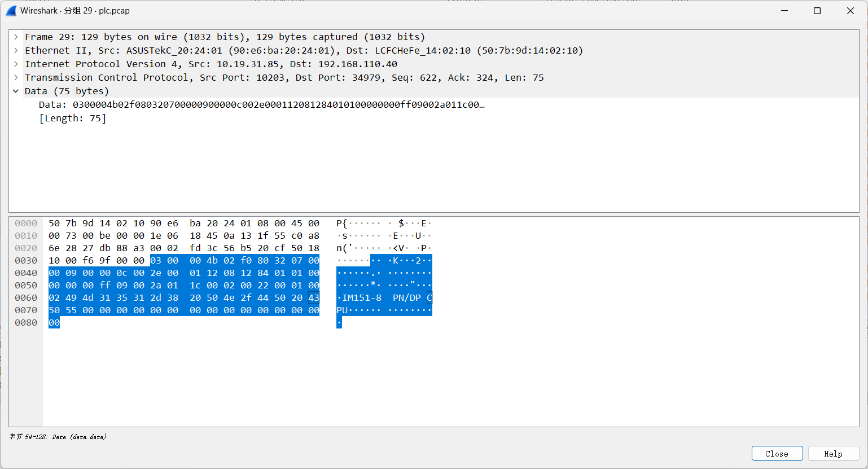The width and height of the screenshot is (868, 469).
Task: Click hex offset 0000 row label
Action: tap(26, 223)
